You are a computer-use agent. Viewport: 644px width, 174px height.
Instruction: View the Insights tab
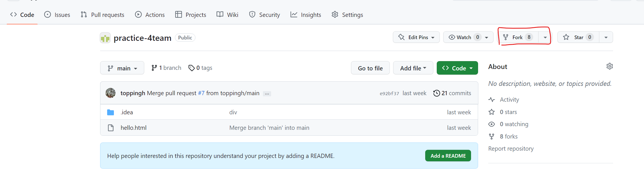pyautogui.click(x=306, y=15)
